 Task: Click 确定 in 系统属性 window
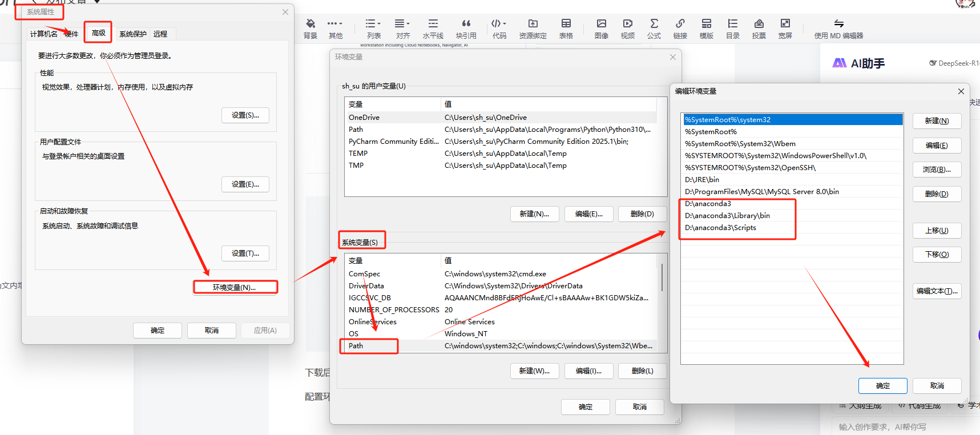coord(158,331)
